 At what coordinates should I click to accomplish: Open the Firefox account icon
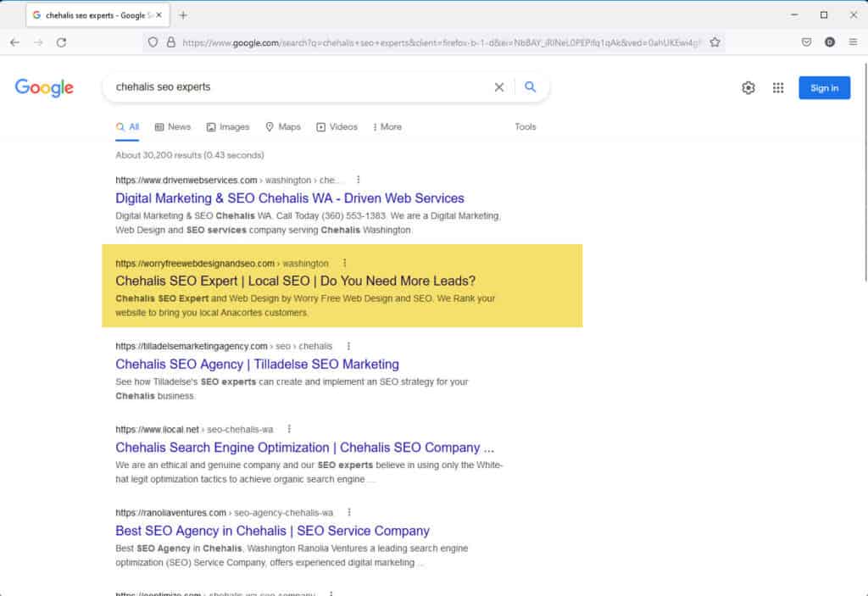click(830, 42)
